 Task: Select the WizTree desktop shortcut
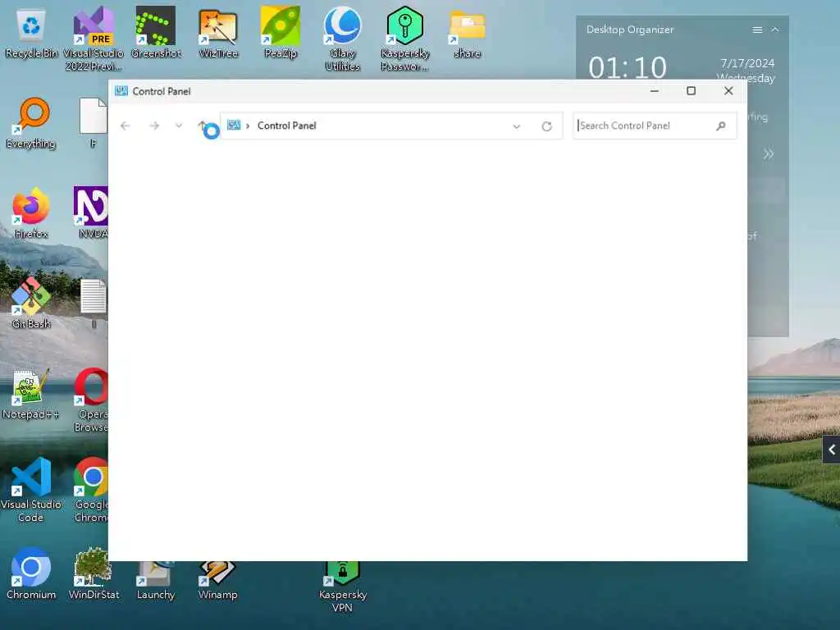click(x=218, y=32)
